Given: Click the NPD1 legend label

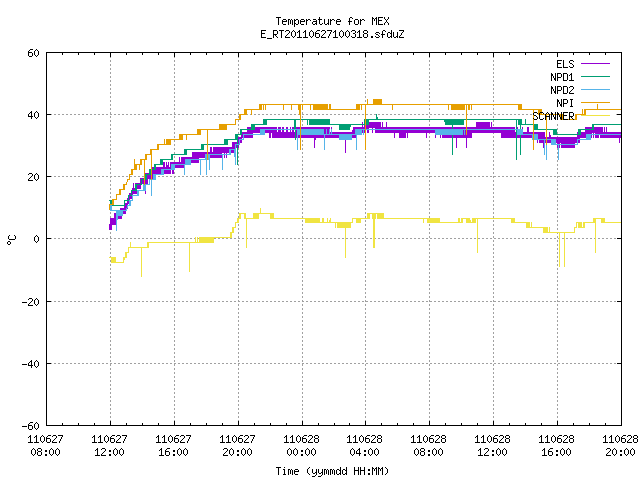Looking at the screenshot, I should click(562, 77).
